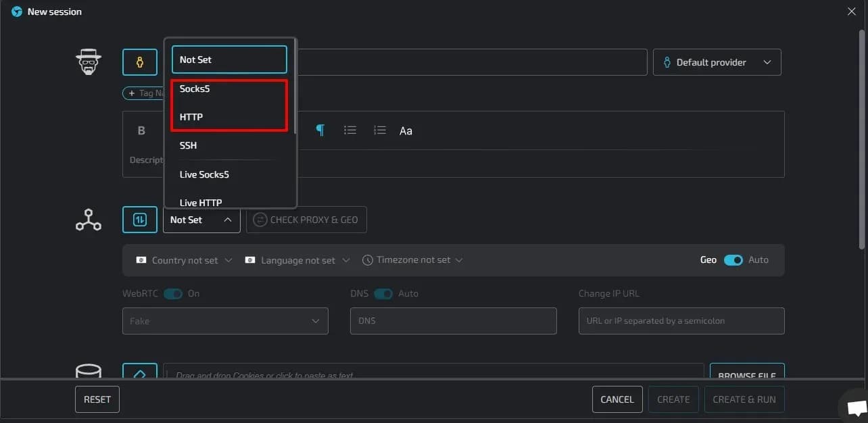Select Socks5 from the proxy type list
The height and width of the screenshot is (423, 868).
(194, 88)
